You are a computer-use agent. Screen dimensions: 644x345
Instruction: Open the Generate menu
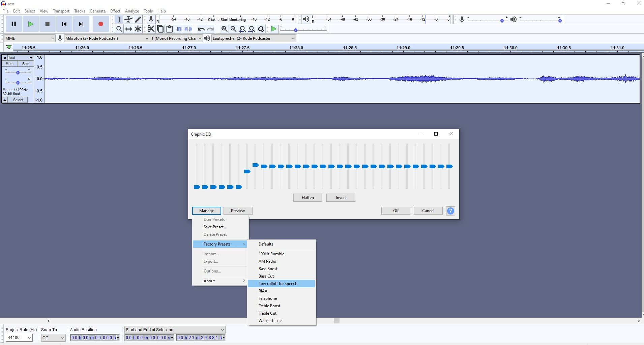pos(98,11)
